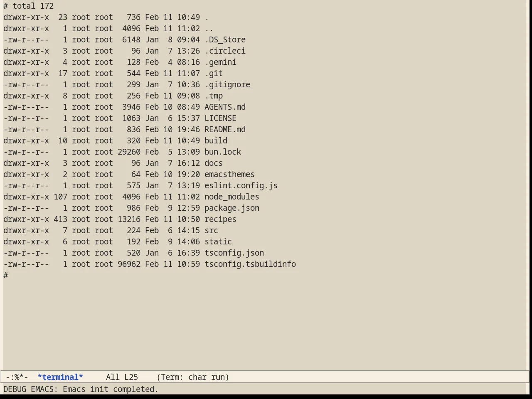
Task: Click the (Term: char run) mode indicator
Action: (x=193, y=377)
